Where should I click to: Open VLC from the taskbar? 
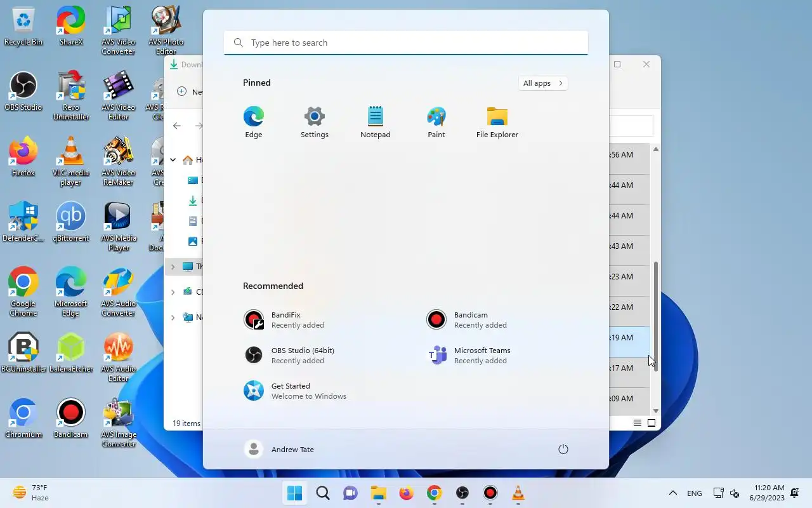click(x=518, y=493)
